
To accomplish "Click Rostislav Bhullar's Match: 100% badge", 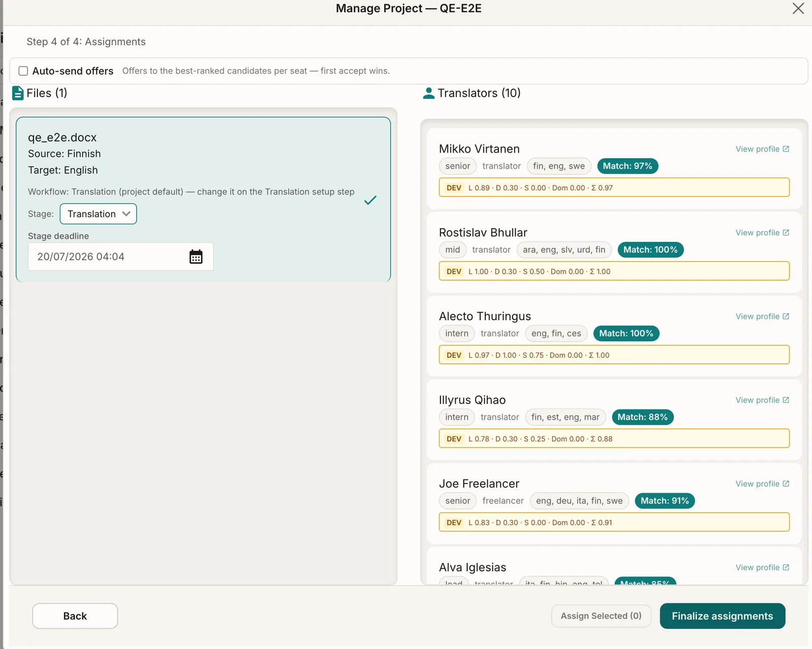I will pyautogui.click(x=650, y=250).
